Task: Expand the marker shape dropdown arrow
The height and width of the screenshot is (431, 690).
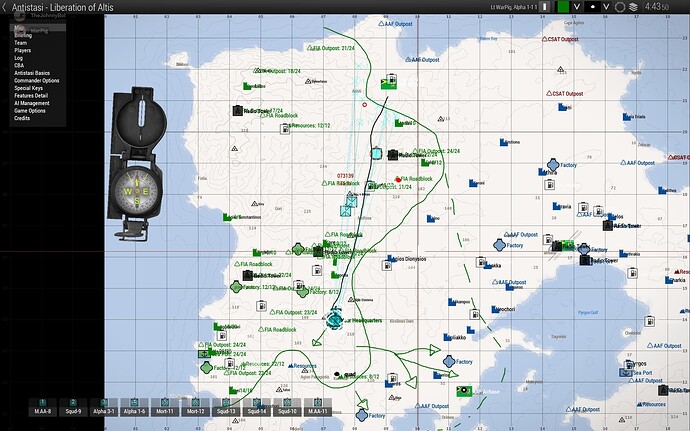Action: click(x=606, y=7)
